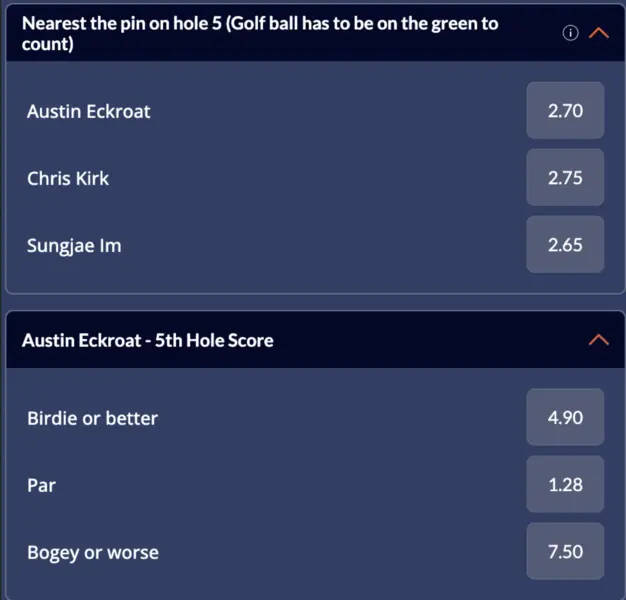Screen dimensions: 626x600
Task: Pick Bogey or worse at 7.50
Action: coord(565,551)
